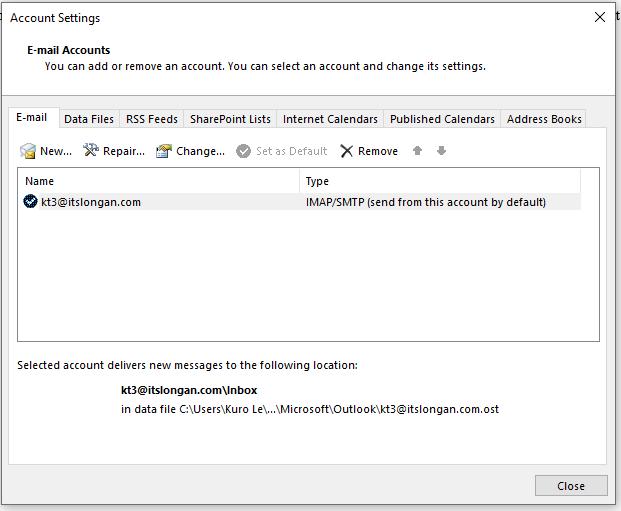Select the E-mail tab
This screenshot has height=511, width=621.
[x=31, y=118]
